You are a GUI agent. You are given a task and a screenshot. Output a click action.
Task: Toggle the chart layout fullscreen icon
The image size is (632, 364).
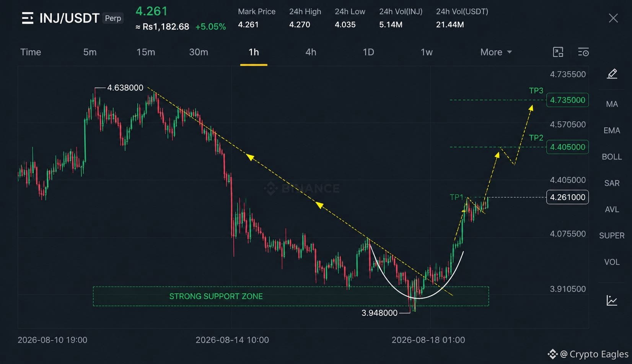[x=558, y=52]
